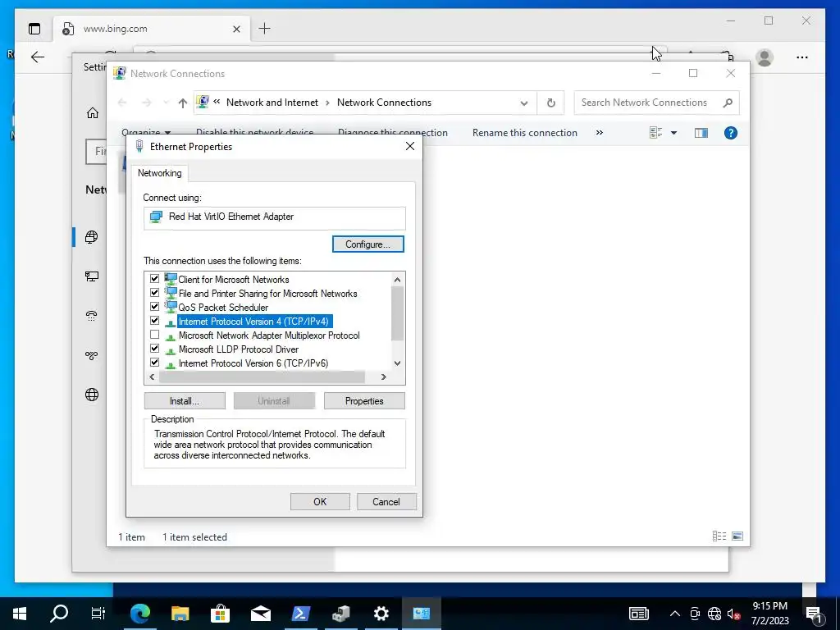Screen dimensions: 840x630
Task: Click Settings sidebar VPN icon
Action: coord(92,355)
